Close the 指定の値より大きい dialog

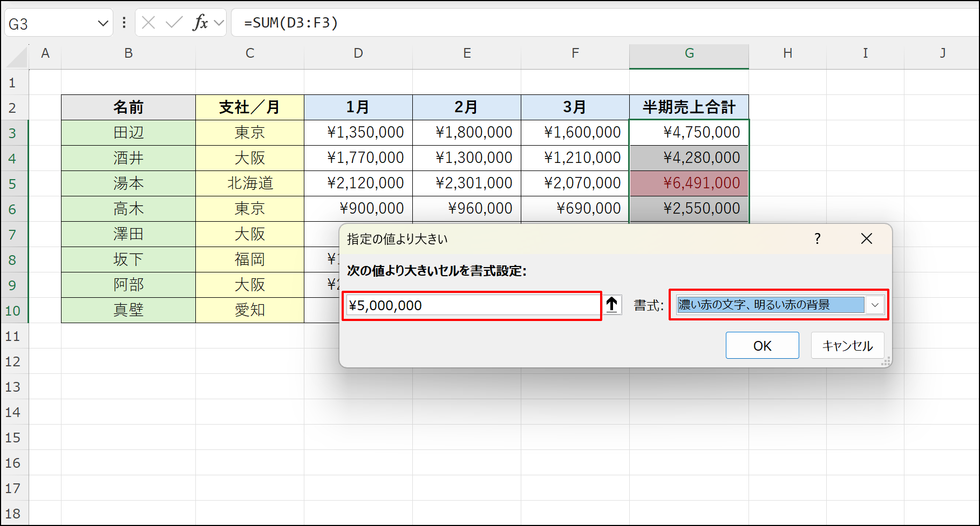[867, 238]
